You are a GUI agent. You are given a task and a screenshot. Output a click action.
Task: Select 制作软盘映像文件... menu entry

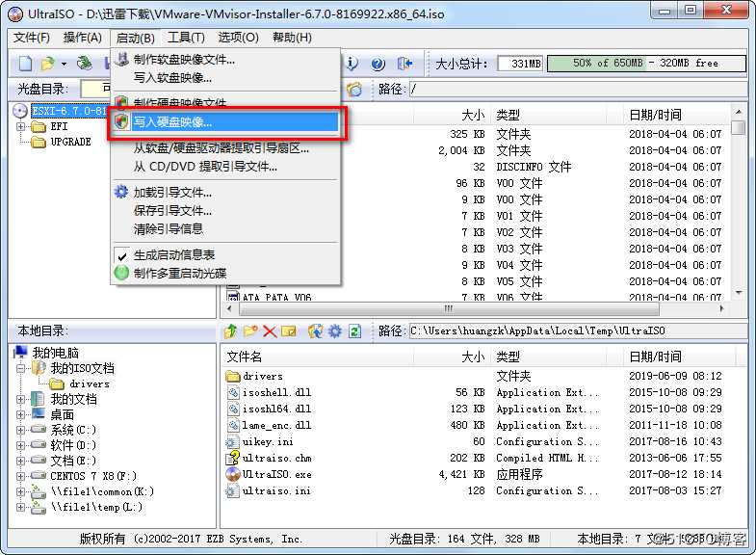pyautogui.click(x=225, y=60)
